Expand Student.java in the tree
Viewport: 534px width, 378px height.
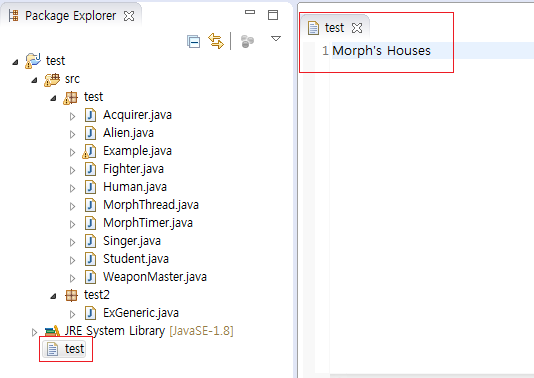click(x=72, y=261)
